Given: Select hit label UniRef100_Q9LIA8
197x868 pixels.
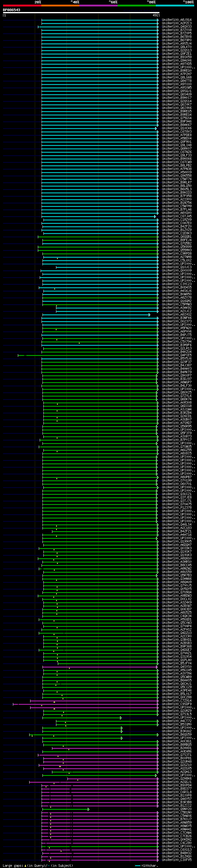Looking at the screenshot, I should [176, 145].
